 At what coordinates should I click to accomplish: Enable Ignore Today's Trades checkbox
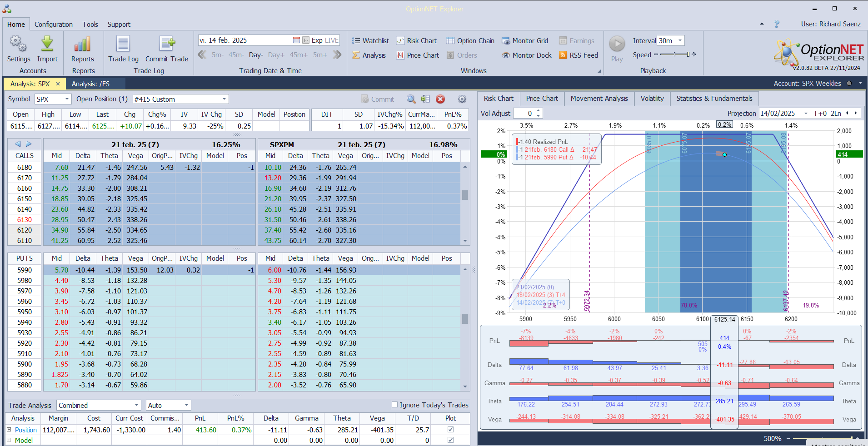394,405
